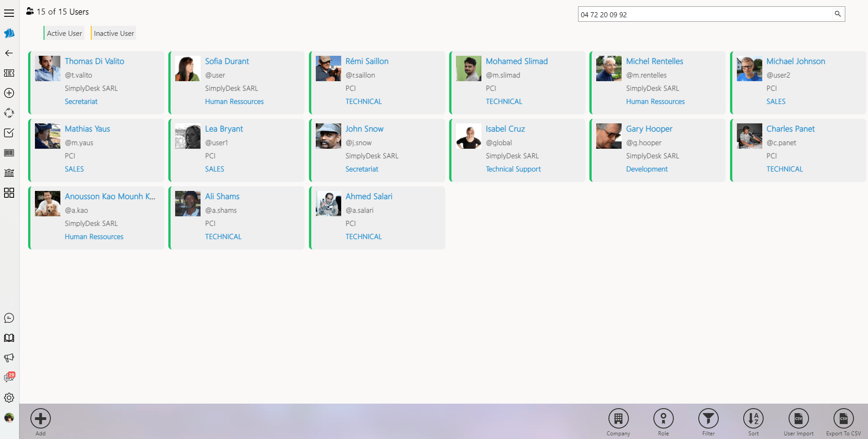Click Technical Support under Isabel Cruz
This screenshot has width=868, height=439.
coord(513,169)
